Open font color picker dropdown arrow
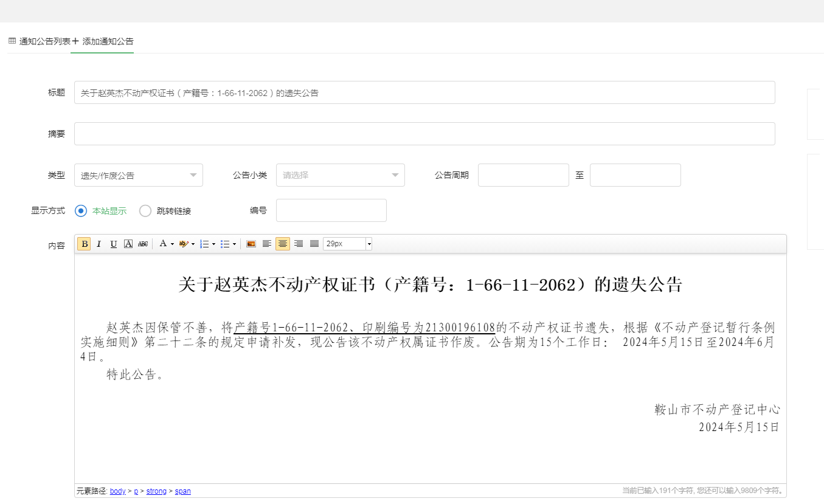The image size is (824, 504). pos(172,244)
